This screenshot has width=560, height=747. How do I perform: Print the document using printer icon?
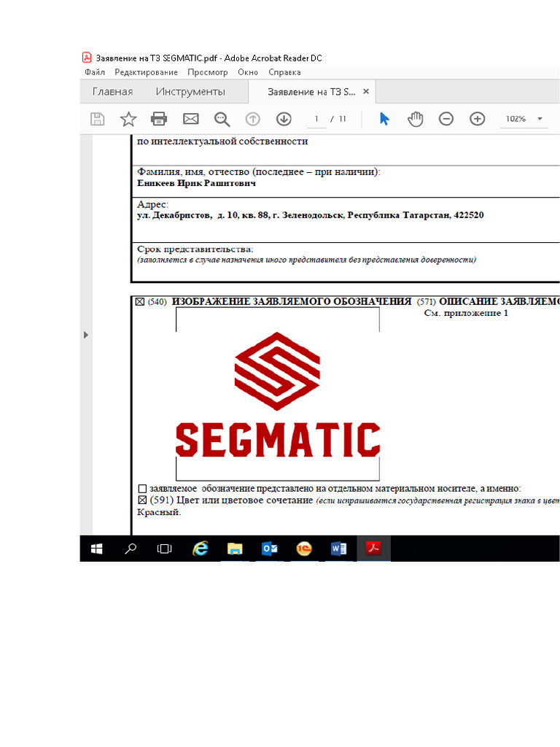159,119
